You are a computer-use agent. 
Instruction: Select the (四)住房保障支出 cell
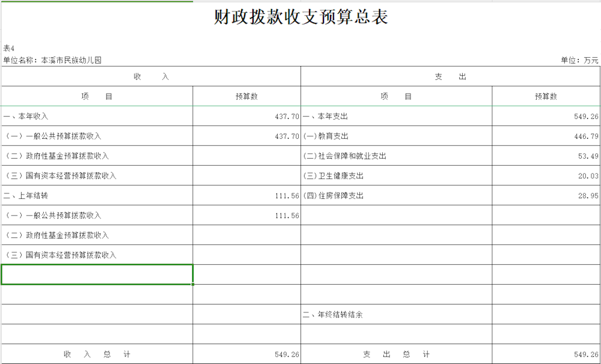click(396, 196)
